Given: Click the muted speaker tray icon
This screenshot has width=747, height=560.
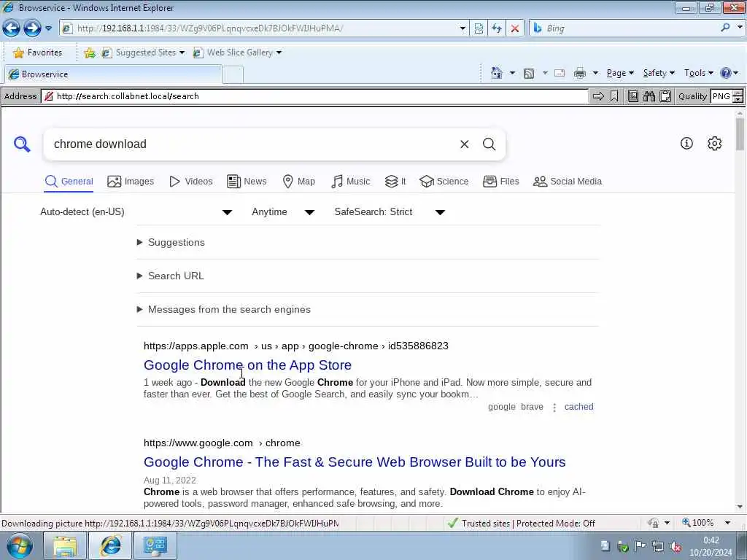Looking at the screenshot, I should pyautogui.click(x=675, y=546).
